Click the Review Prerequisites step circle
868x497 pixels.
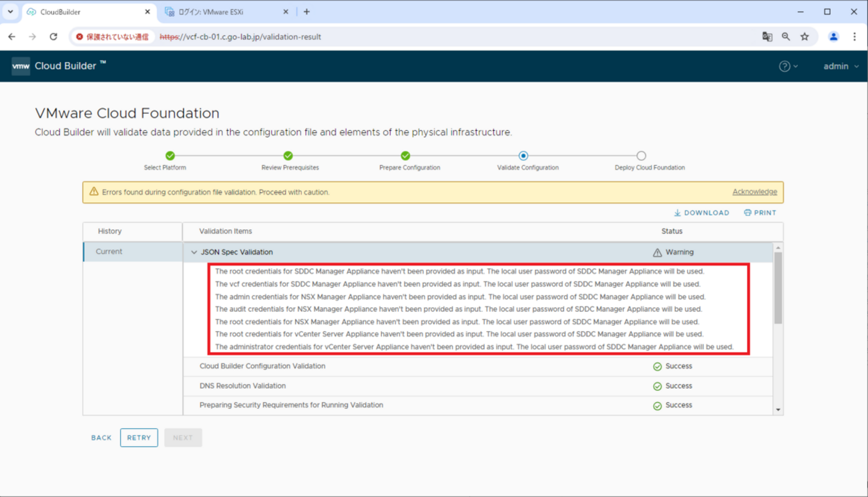[x=288, y=156]
